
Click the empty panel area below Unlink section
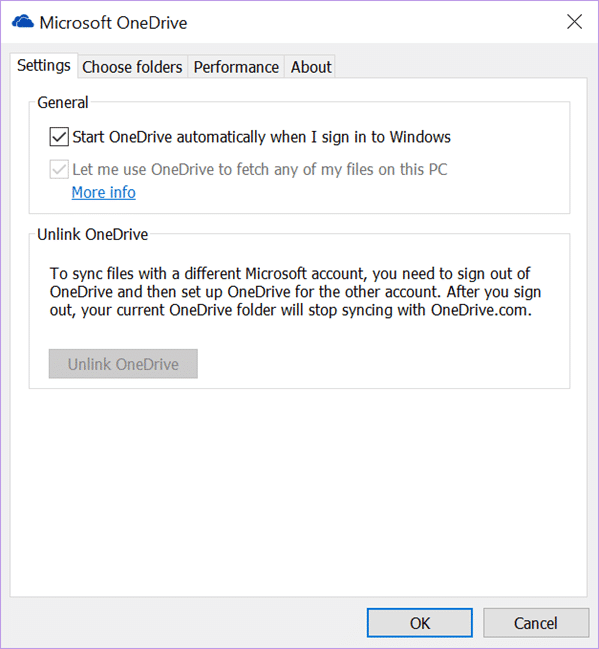[298, 493]
